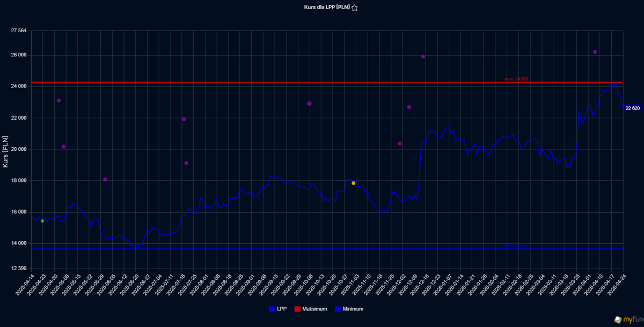Click the 12 396 y-axis label
The width and height of the screenshot is (644, 327).
(18, 268)
